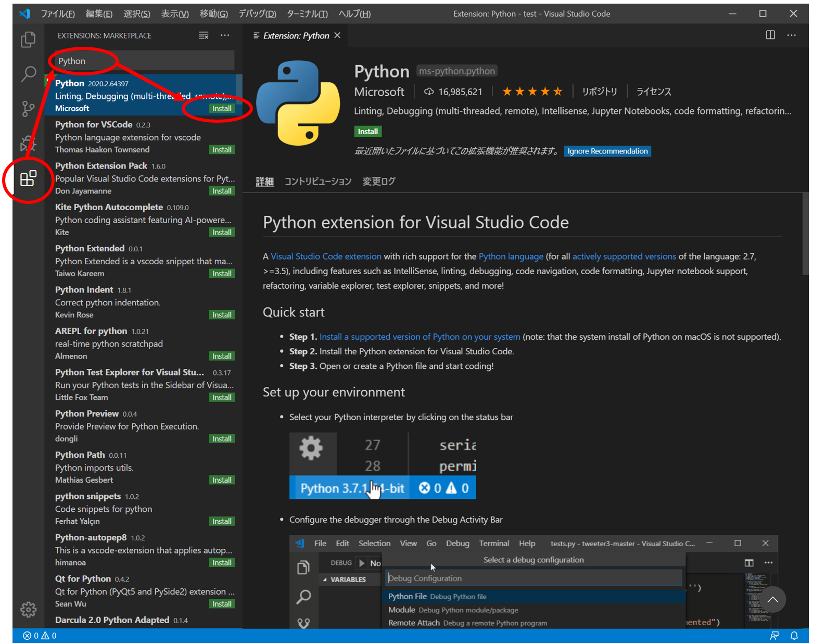Click the ms-python.python identifier badge
Screen dimensions: 813x644
[457, 71]
